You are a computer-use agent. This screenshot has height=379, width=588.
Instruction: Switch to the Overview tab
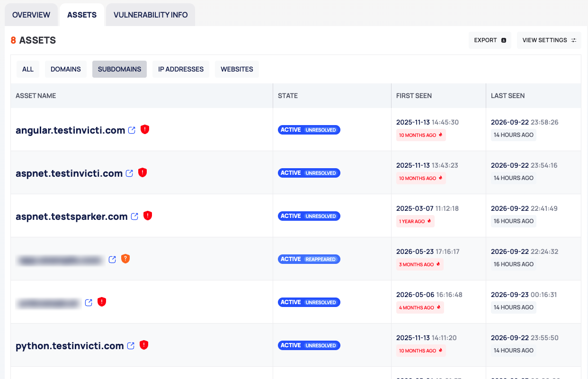coord(31,15)
